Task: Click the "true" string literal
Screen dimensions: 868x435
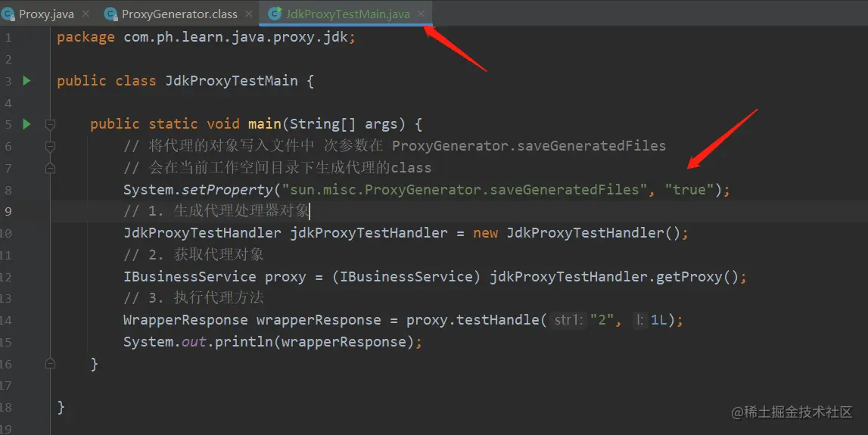Action: click(689, 190)
